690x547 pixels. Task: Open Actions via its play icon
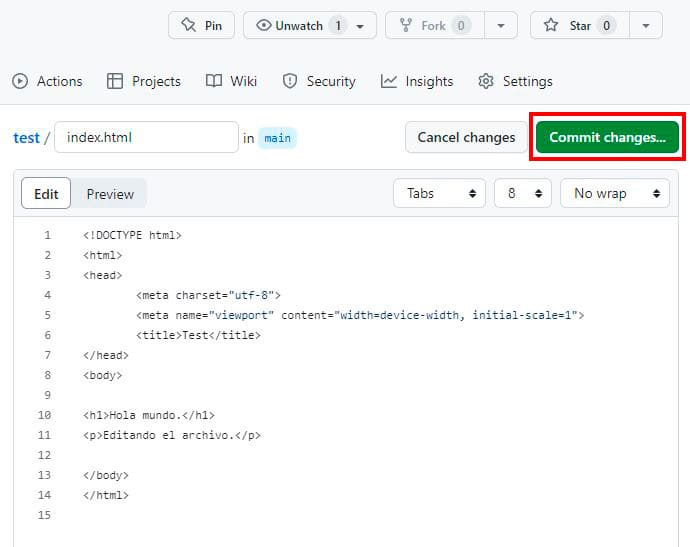pyautogui.click(x=20, y=81)
